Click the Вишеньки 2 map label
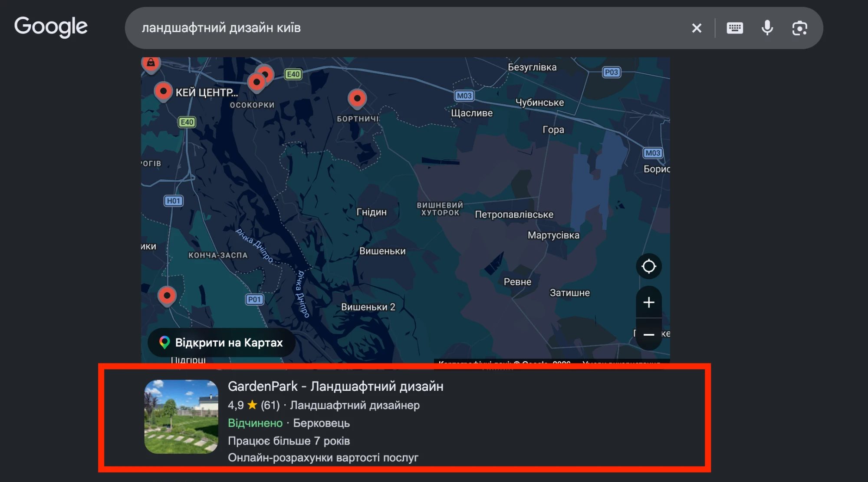The width and height of the screenshot is (868, 482). 368,307
